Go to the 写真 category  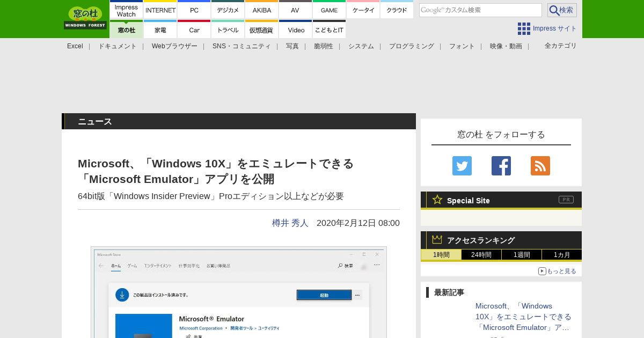click(292, 46)
